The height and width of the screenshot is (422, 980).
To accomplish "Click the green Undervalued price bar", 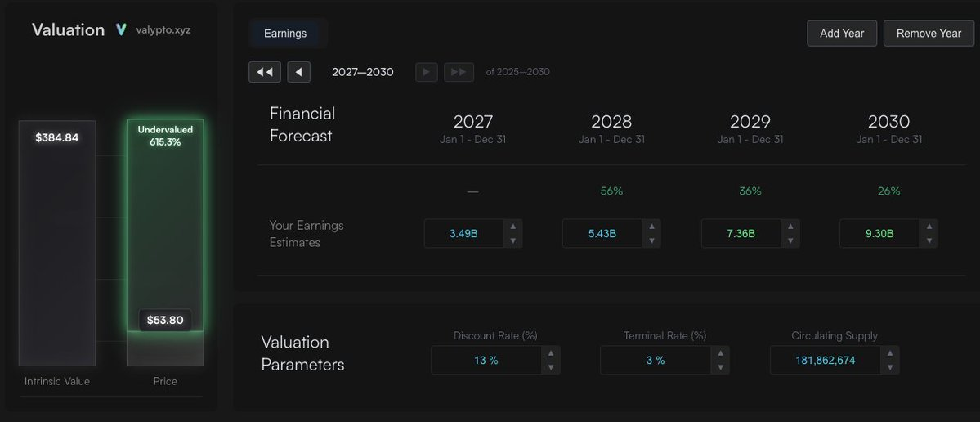I will [x=165, y=225].
